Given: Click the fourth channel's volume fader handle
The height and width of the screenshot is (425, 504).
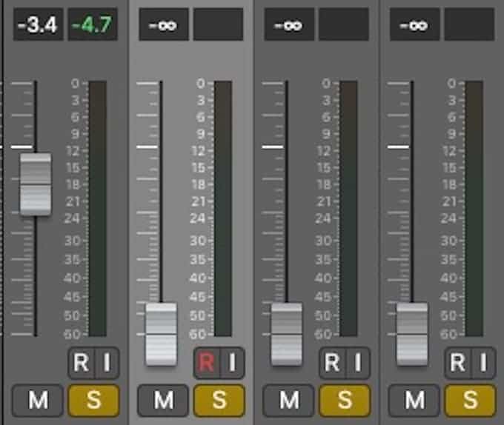Looking at the screenshot, I should (412, 334).
